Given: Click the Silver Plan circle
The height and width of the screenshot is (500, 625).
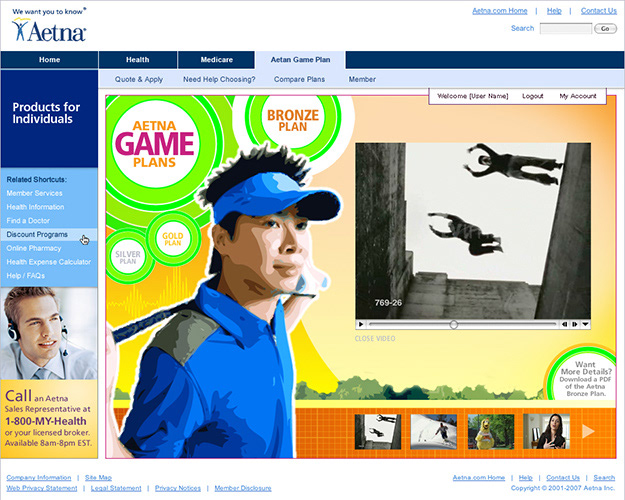Looking at the screenshot, I should [x=128, y=258].
